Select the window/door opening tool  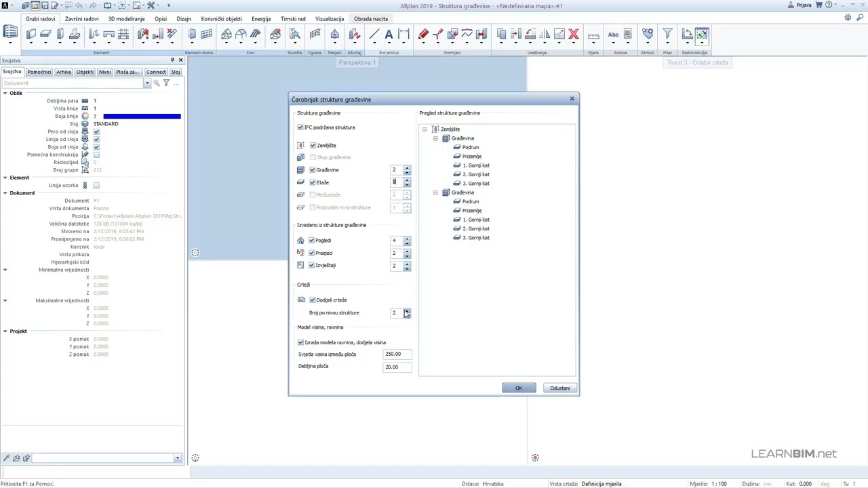[x=192, y=34]
